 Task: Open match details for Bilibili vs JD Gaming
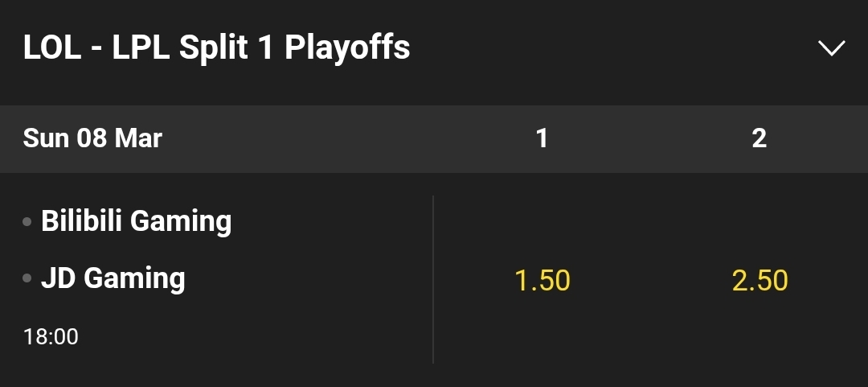216,279
